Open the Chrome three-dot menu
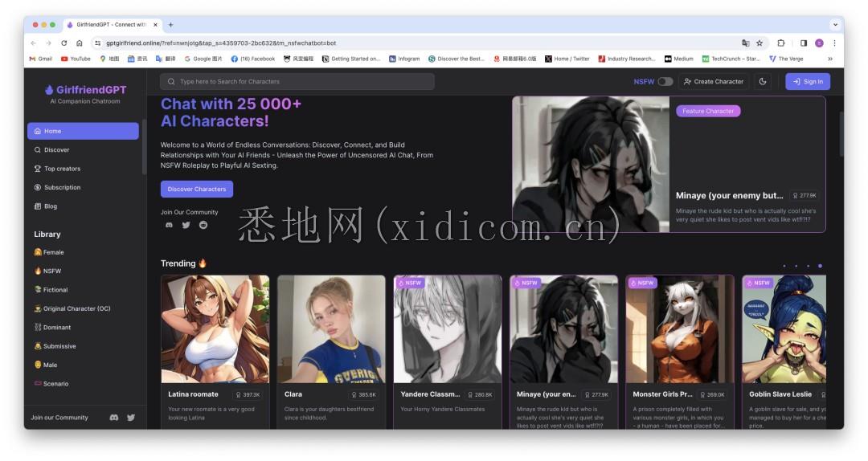The width and height of the screenshot is (868, 461). [834, 43]
